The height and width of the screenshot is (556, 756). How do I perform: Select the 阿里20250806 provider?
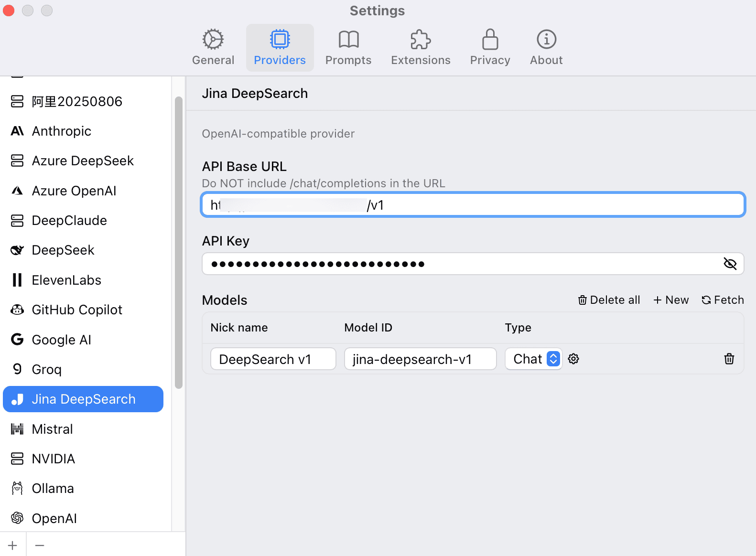(x=83, y=101)
